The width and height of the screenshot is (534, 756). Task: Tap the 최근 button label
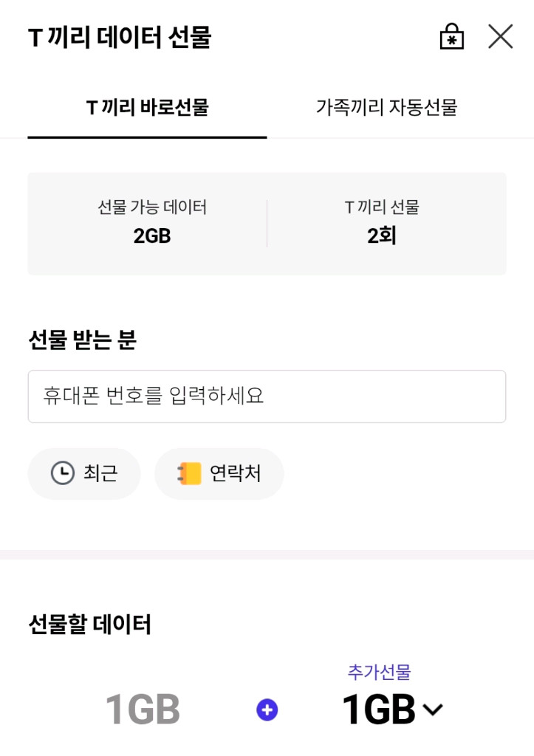100,473
